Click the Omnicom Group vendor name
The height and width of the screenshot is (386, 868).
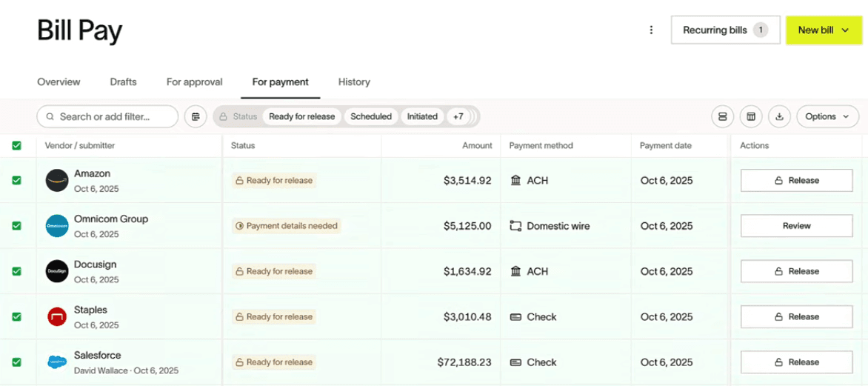(x=111, y=219)
